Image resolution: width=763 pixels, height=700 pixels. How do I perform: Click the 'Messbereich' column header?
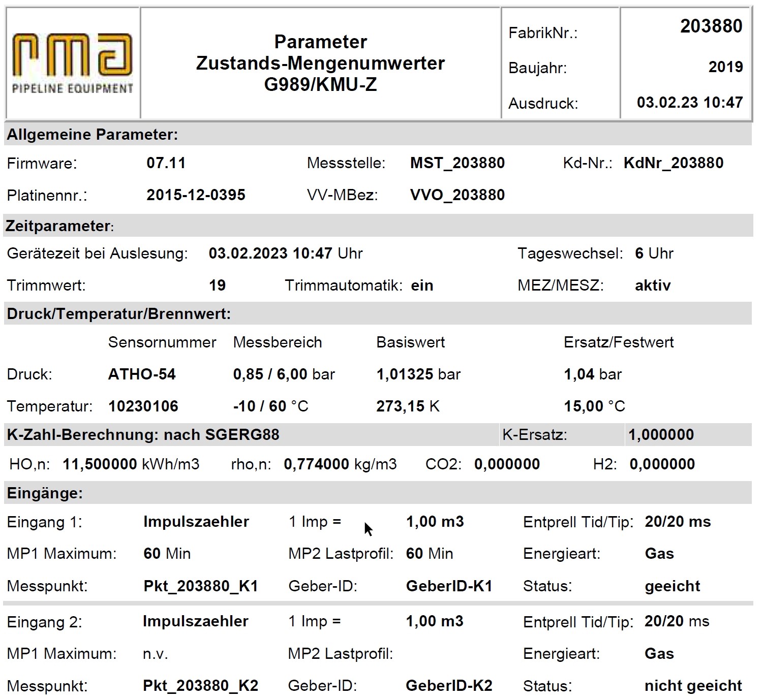tap(278, 342)
